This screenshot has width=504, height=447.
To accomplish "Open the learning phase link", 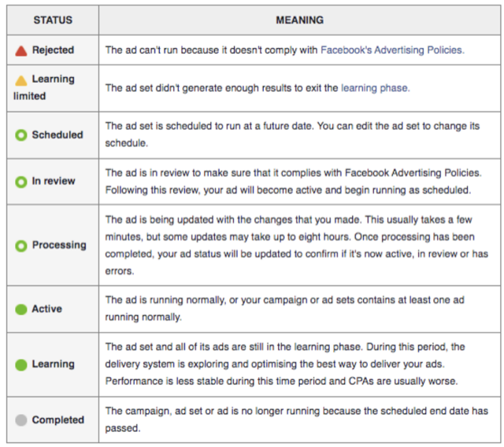I will point(375,88).
